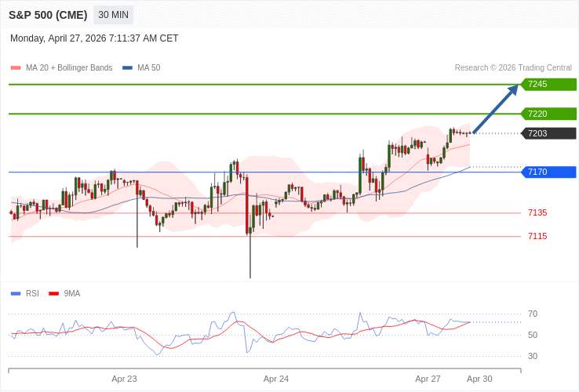Click the Research © 2026 Trading Central credit
This screenshot has width=579, height=392.
point(513,68)
